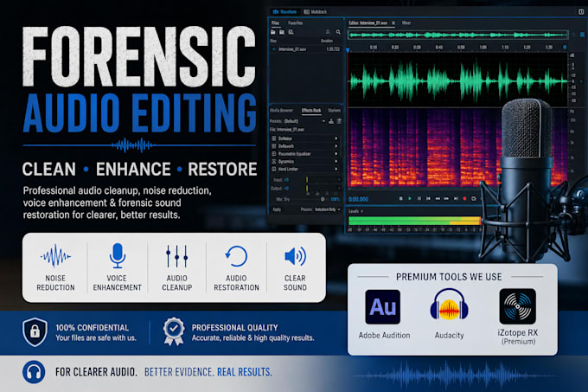Viewport: 588px width, 392px height.
Task: Click the red Record button
Action: click(x=464, y=198)
